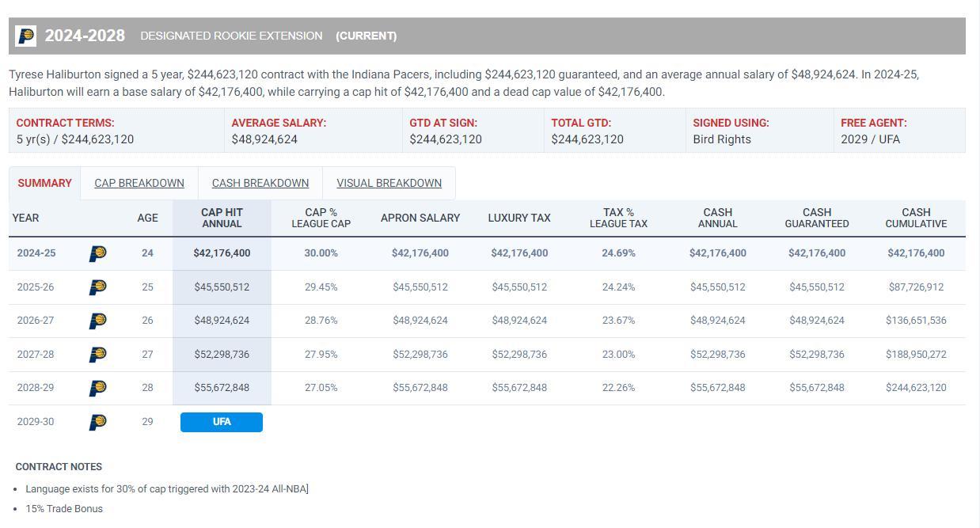Click the Pacers logo in 2026-27 row

tap(97, 321)
